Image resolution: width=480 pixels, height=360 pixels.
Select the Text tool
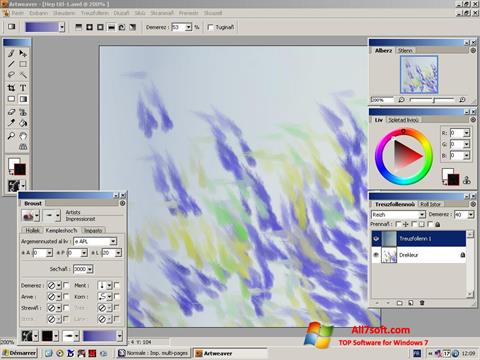(x=23, y=88)
